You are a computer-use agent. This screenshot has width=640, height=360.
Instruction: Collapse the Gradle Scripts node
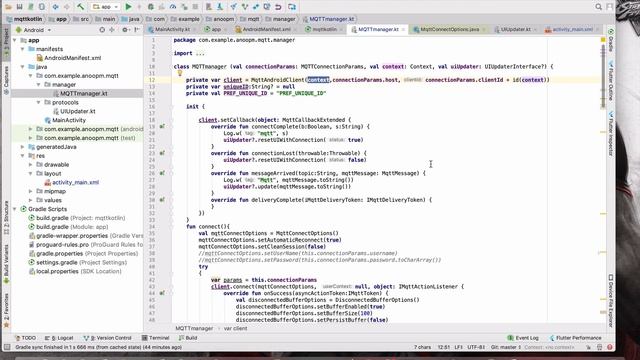pyautogui.click(x=15, y=209)
